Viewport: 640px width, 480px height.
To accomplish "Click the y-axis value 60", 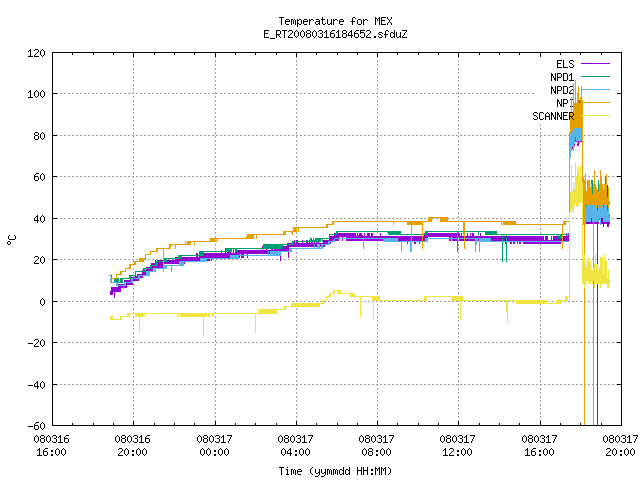I will (x=39, y=177).
